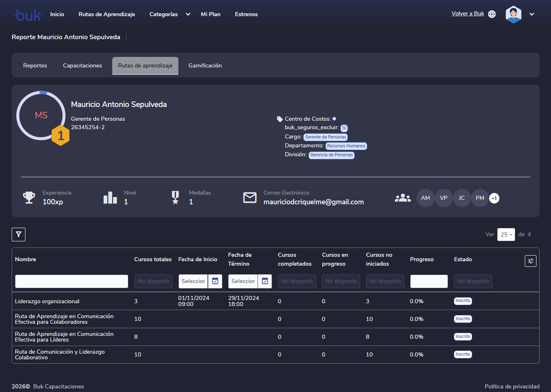Screen dimensions: 551x392
Task: Open Fecha de Término calendar picker
Action: click(265, 281)
